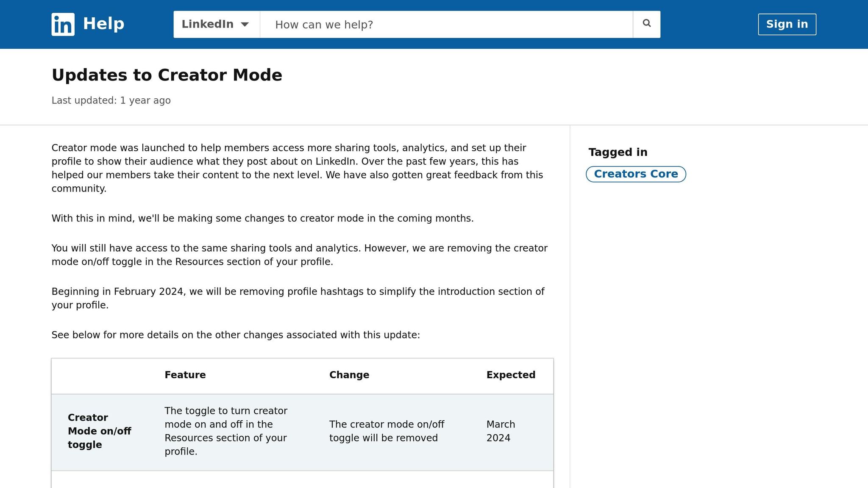Select the Tagged in section heading
Viewport: 868px width, 488px height.
(618, 152)
